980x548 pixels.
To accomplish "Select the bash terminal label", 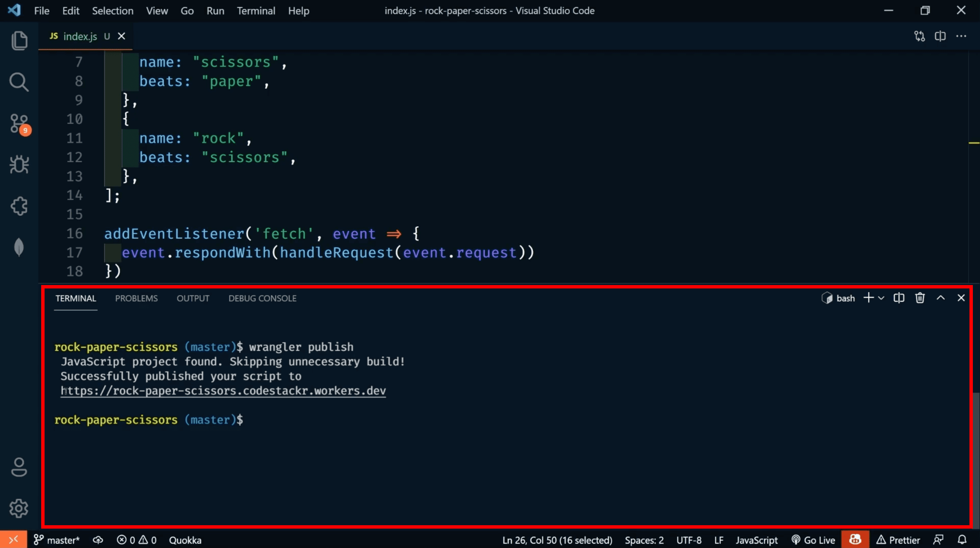I will coord(838,298).
